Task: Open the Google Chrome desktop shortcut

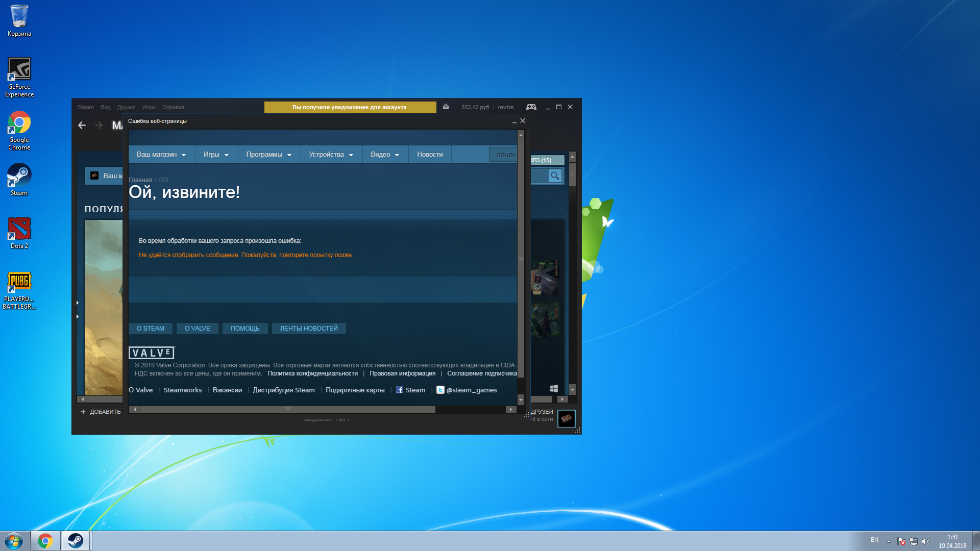Action: click(x=19, y=131)
